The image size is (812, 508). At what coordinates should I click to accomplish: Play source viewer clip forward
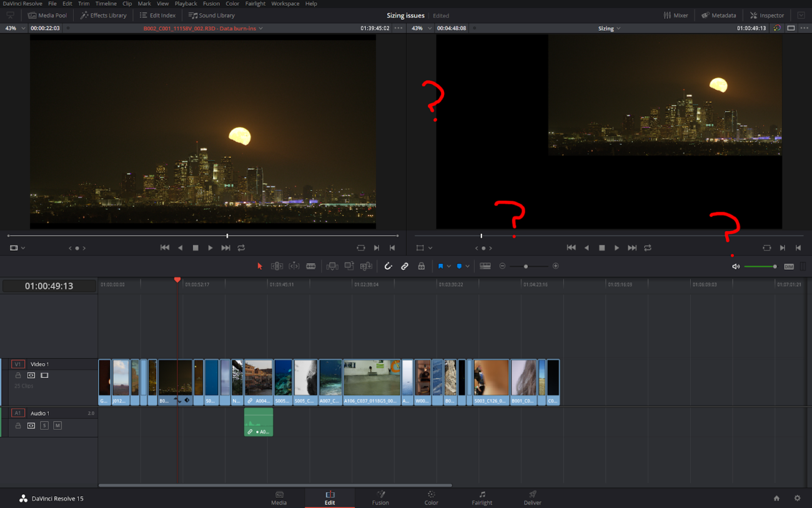click(x=210, y=248)
